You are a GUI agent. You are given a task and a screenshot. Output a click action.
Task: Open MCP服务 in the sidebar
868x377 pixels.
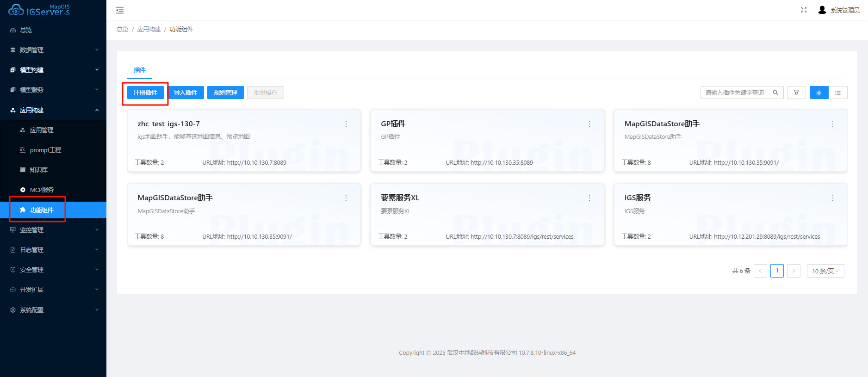point(42,190)
